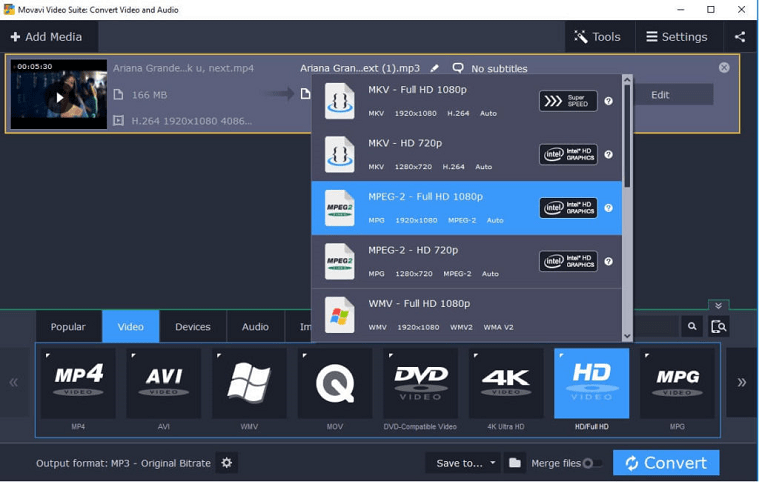Click output filename Ariana Gran...ext (1).mp3

coord(360,68)
